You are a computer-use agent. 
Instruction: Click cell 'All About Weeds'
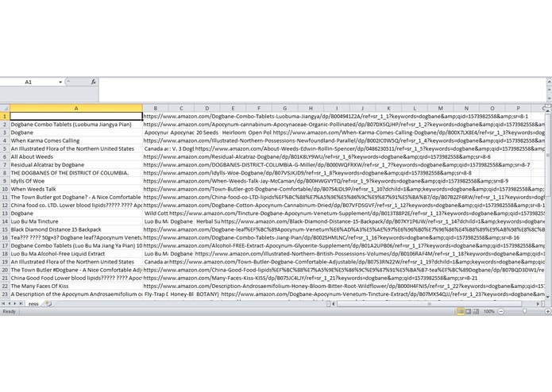click(x=76, y=157)
